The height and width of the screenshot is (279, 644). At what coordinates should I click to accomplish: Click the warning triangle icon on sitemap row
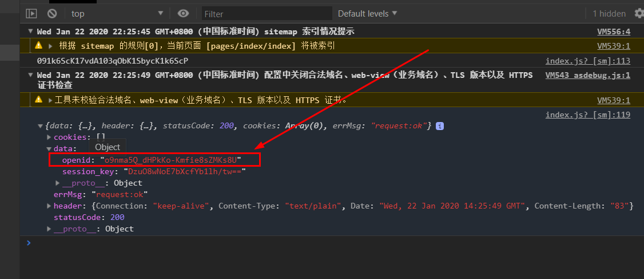[39, 46]
